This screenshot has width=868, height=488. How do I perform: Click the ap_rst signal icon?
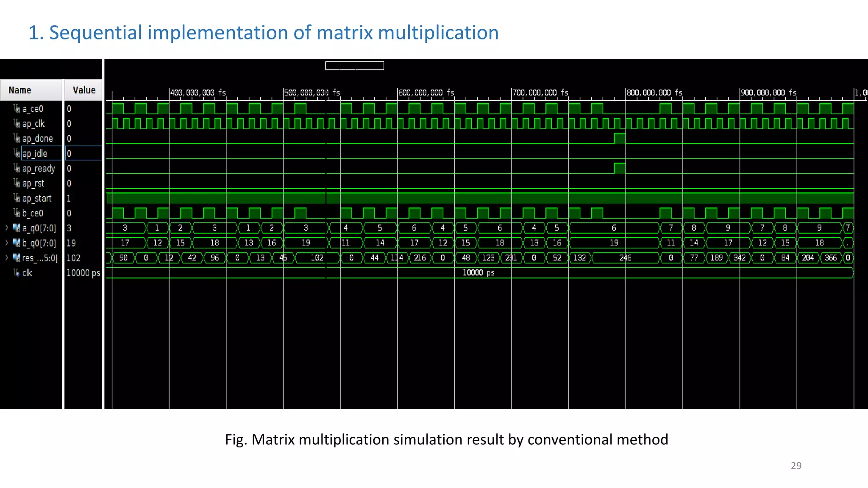pos(17,183)
